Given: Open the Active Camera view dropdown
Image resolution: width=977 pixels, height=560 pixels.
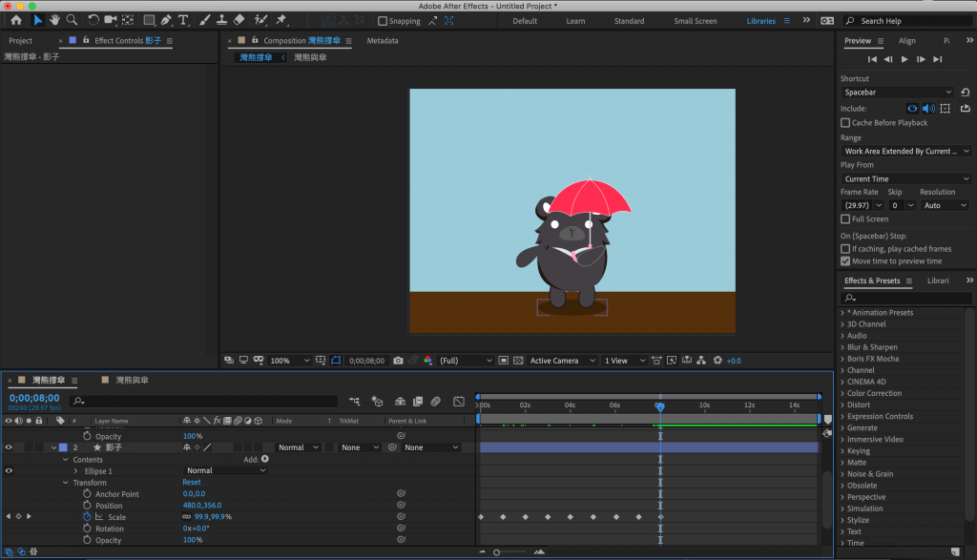Looking at the screenshot, I should [x=561, y=361].
